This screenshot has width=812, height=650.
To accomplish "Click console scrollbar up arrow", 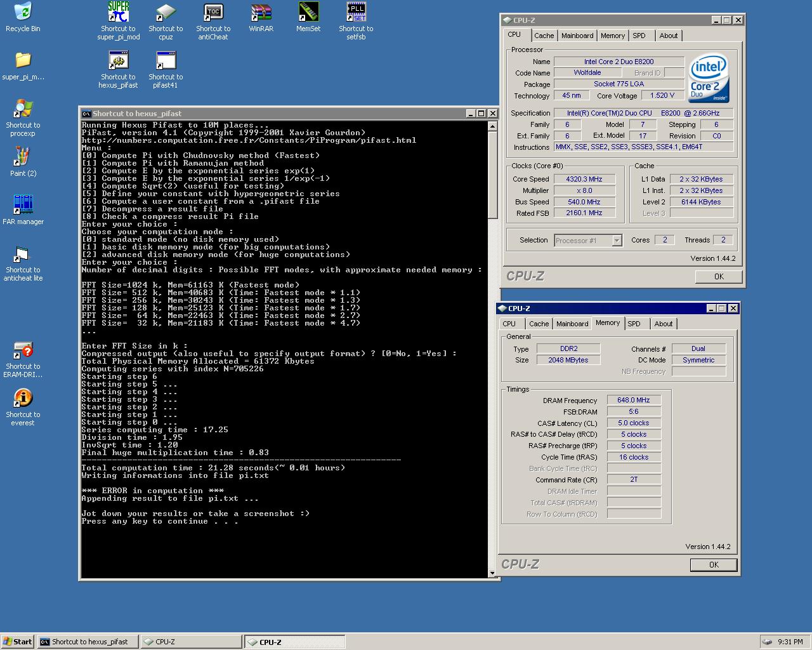I will coord(492,126).
